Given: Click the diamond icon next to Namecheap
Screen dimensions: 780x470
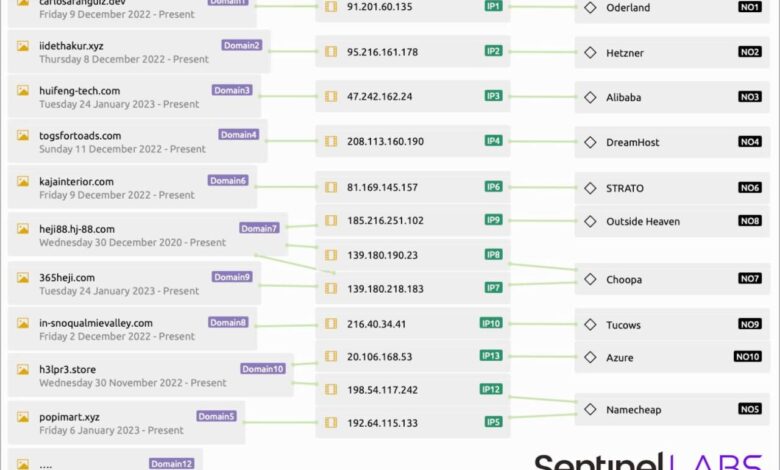Looking at the screenshot, I should [590, 409].
